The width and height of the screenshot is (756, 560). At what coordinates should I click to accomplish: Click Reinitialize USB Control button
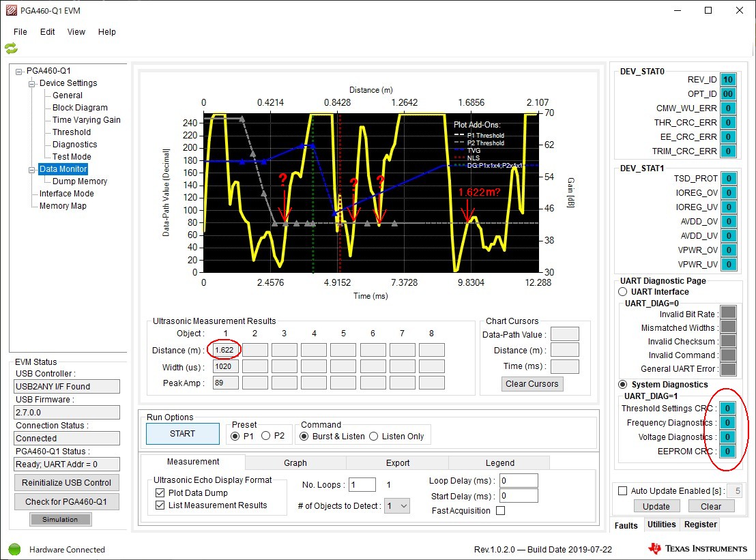coord(67,482)
